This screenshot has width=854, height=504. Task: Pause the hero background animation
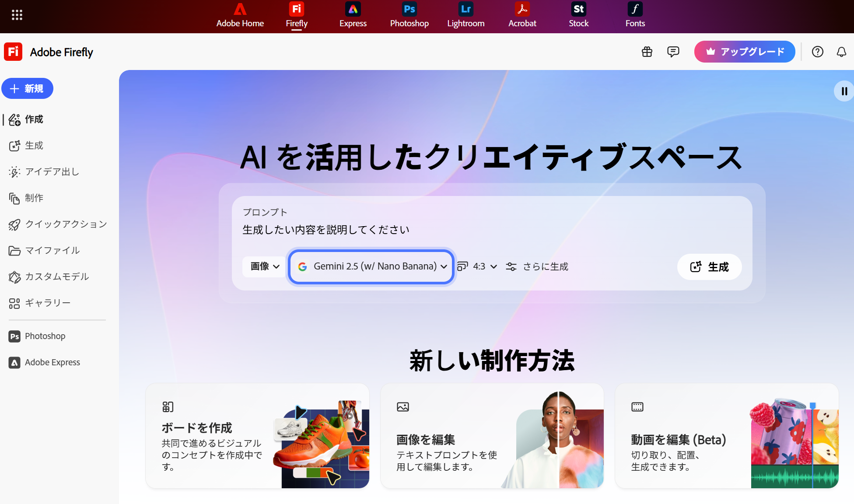[844, 91]
